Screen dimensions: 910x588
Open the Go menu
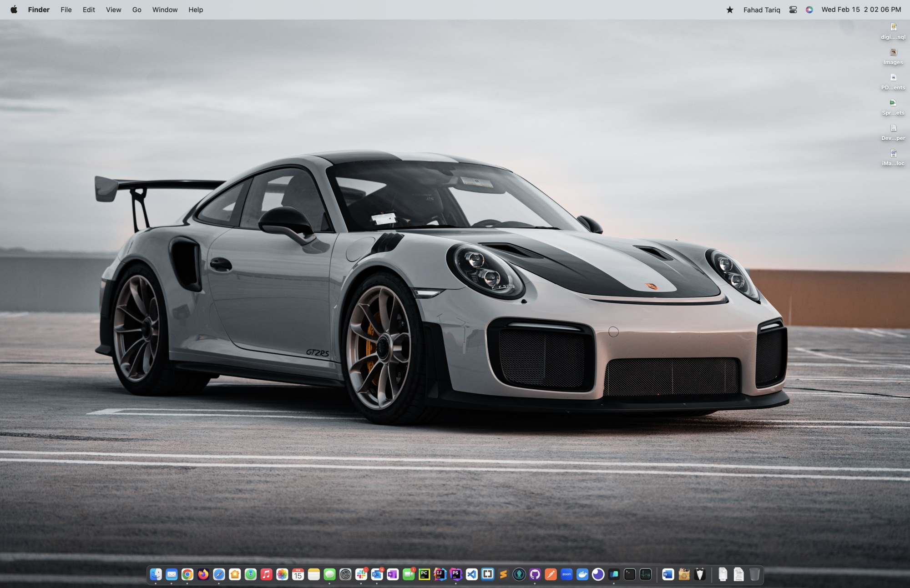(x=136, y=10)
